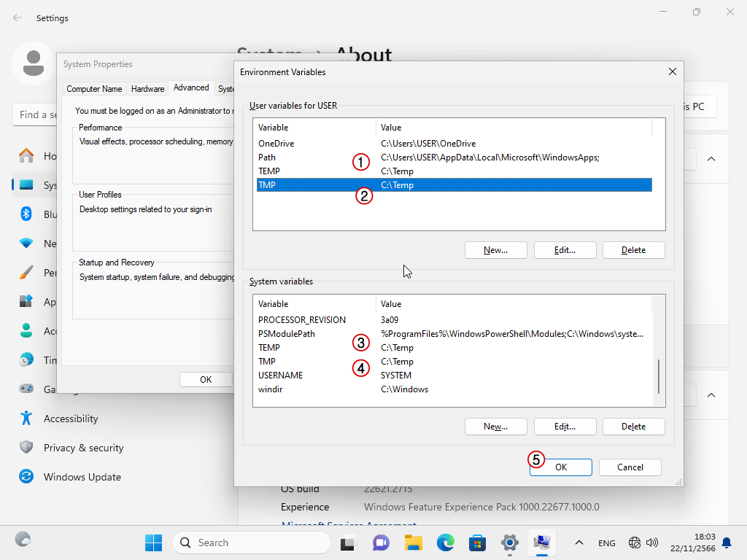Click the Windows Start button
Viewport: 747px width, 560px height.
click(x=153, y=542)
